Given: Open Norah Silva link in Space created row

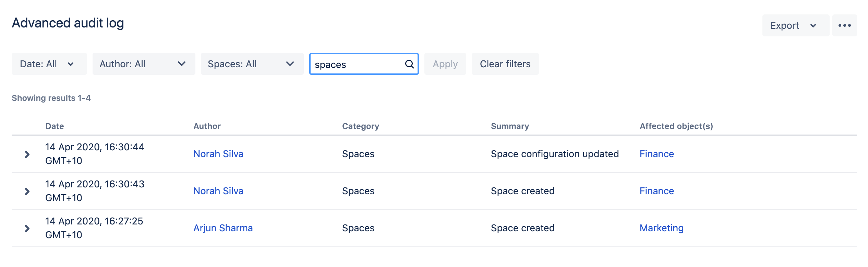Looking at the screenshot, I should [x=218, y=191].
